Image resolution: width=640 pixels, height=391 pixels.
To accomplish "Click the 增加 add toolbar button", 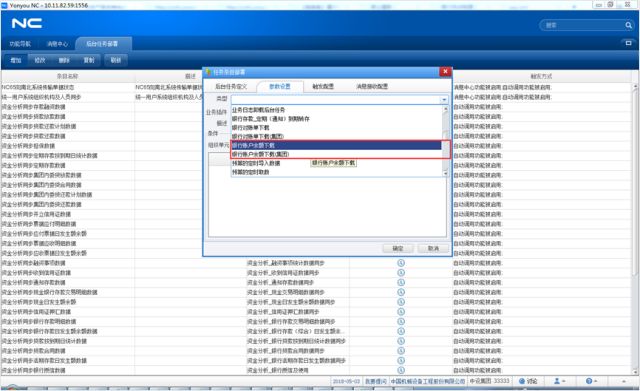I will 16,60.
